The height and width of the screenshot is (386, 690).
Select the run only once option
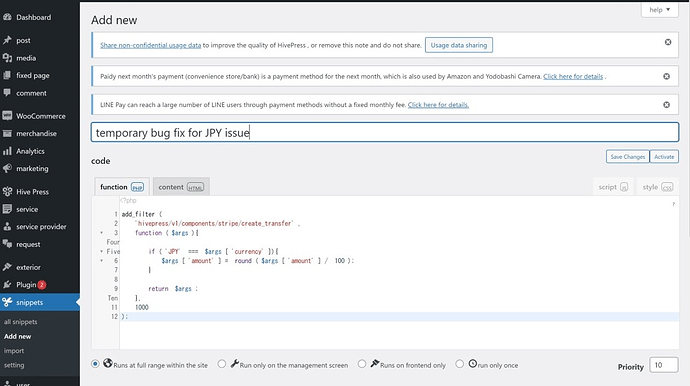[459, 364]
